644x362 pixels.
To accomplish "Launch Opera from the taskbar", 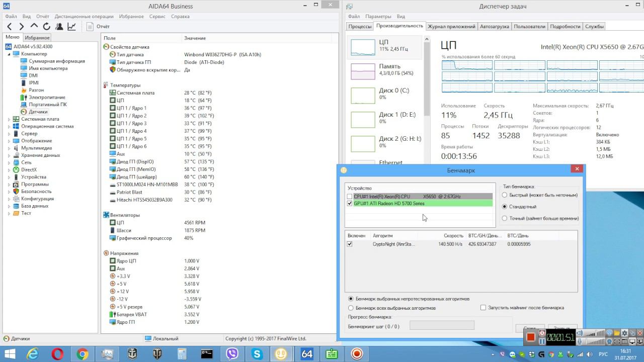I will [57, 354].
